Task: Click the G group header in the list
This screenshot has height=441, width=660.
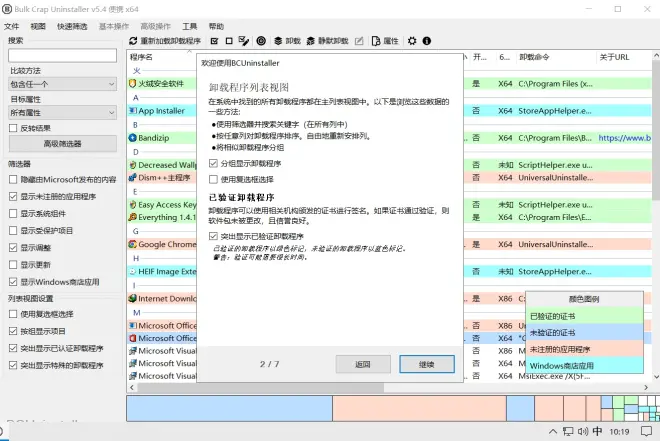Action: tap(136, 231)
